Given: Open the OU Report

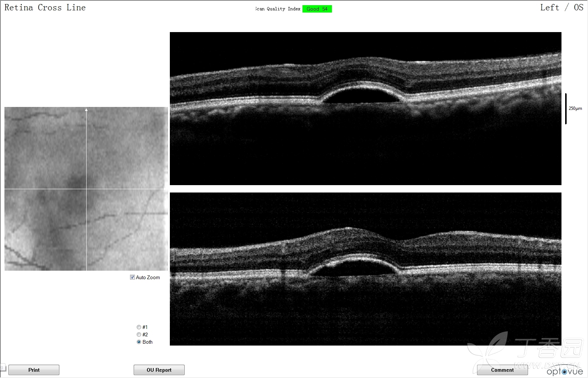Looking at the screenshot, I should (159, 370).
